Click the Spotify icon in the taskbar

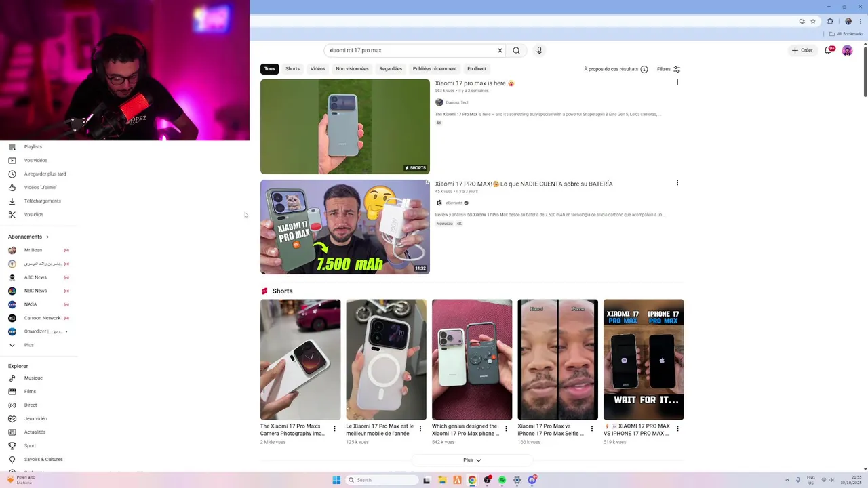coord(502,480)
